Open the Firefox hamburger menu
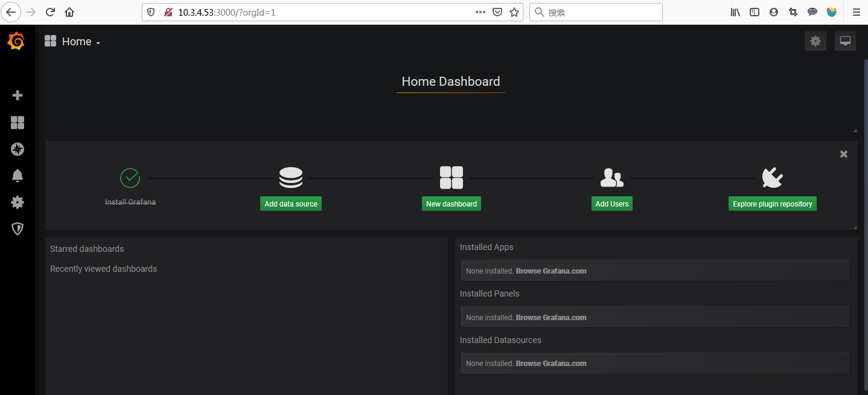This screenshot has width=868, height=395. click(x=856, y=12)
